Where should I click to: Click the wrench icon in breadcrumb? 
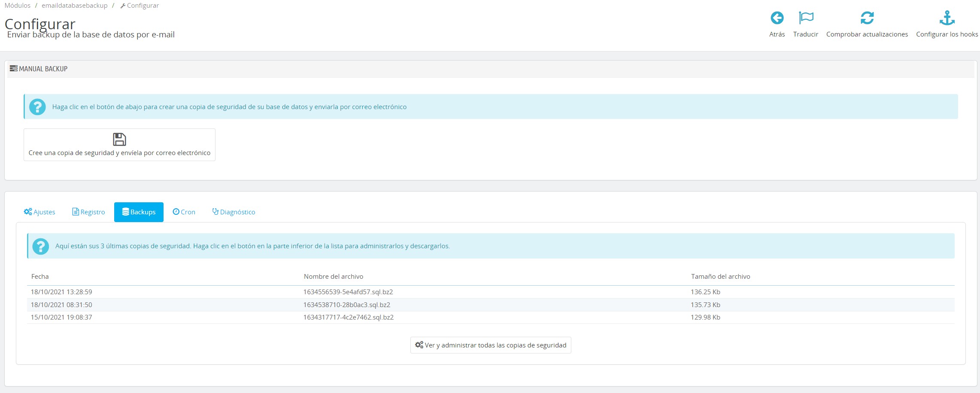pyautogui.click(x=123, y=6)
